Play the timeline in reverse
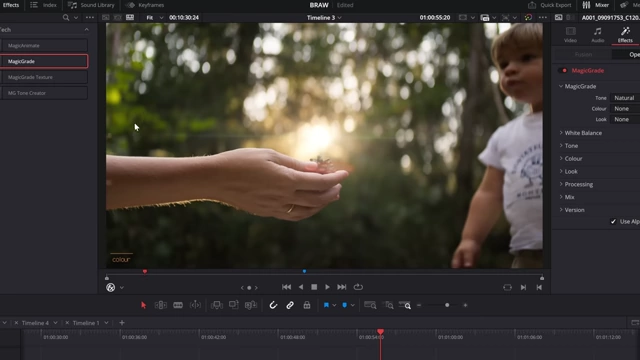Viewport: 640px width, 360px height. pos(301,287)
